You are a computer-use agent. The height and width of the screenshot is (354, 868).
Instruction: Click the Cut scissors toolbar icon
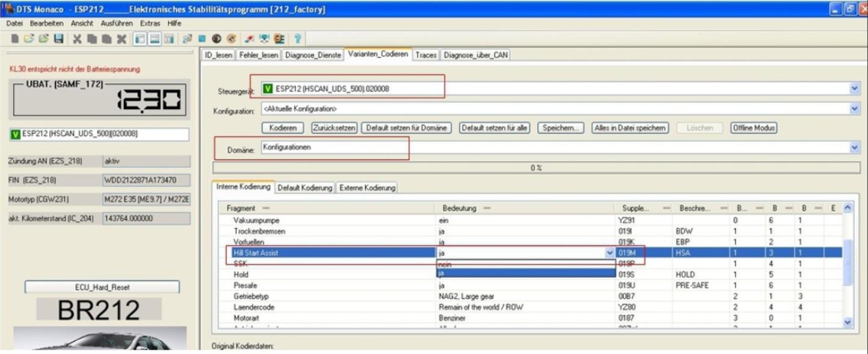[77, 39]
